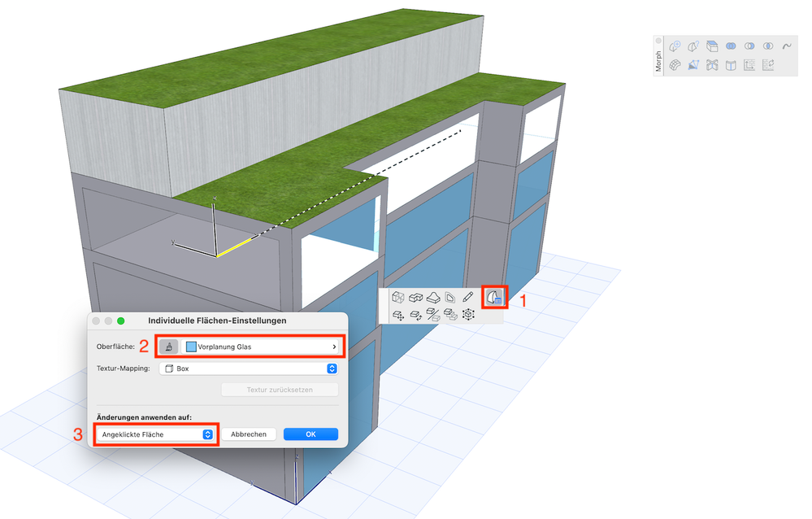This screenshot has width=812, height=519.
Task: Click the curved line icon in Morph palette
Action: 787,46
